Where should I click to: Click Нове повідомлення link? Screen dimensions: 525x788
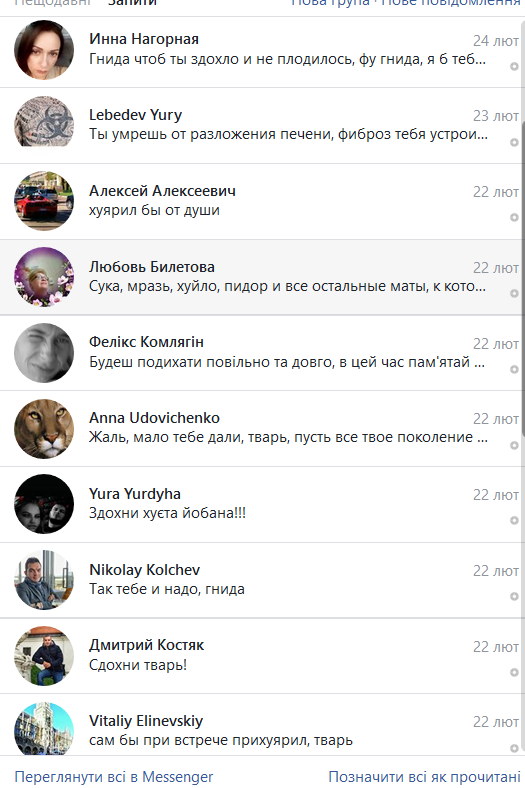click(451, 3)
